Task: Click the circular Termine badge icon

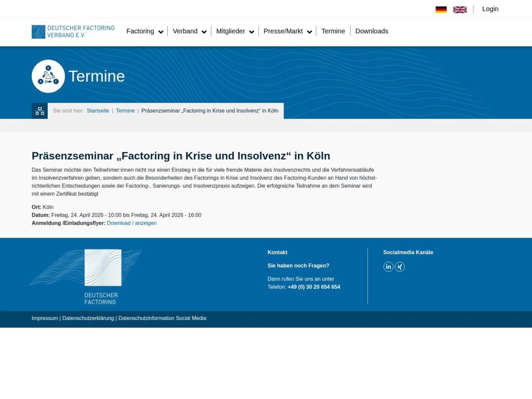Action: [48, 76]
